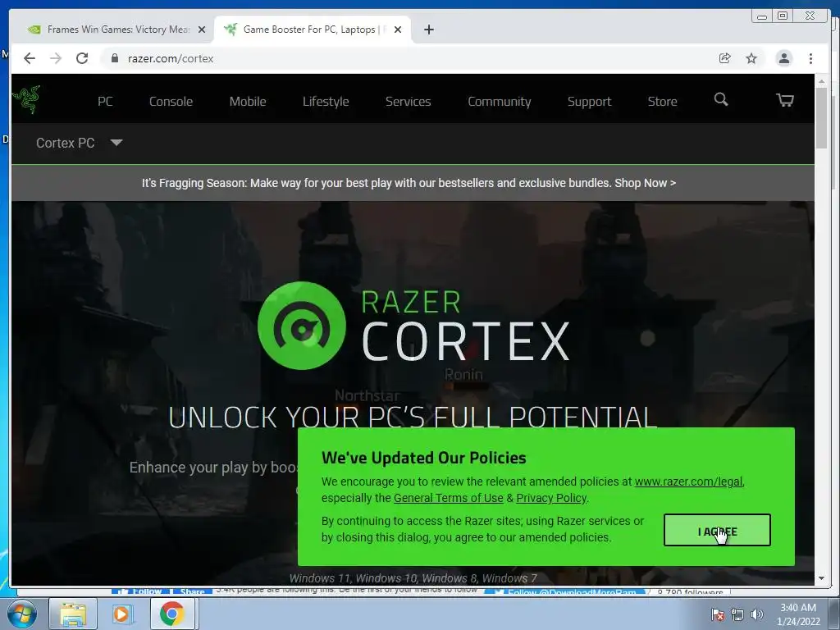
Task: Open www.razer.com/legal link
Action: pos(688,482)
